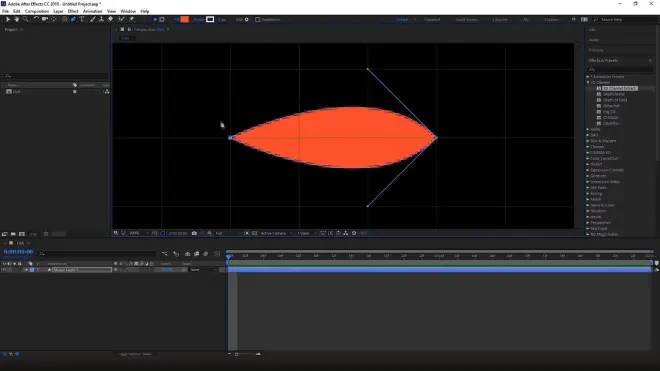Select the Puppet Pin tool
Screen dimensions: 660x371
pyautogui.click(x=131, y=19)
